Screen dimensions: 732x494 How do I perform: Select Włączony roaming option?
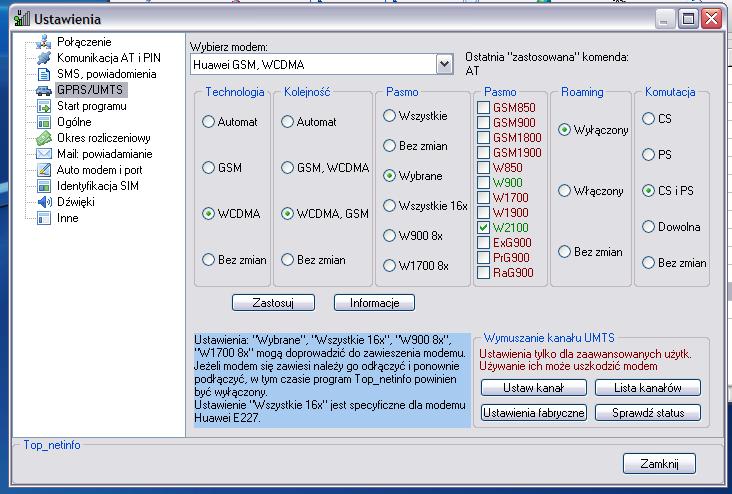[565, 191]
